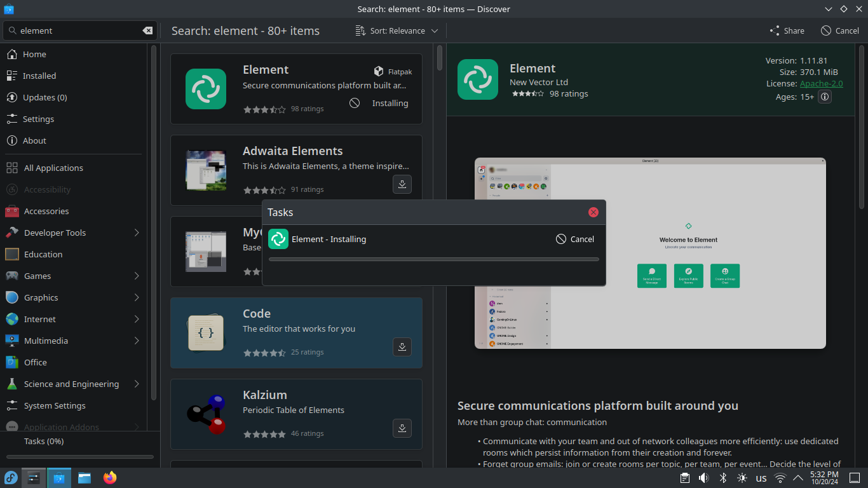Open the Code app icon

coord(206,333)
